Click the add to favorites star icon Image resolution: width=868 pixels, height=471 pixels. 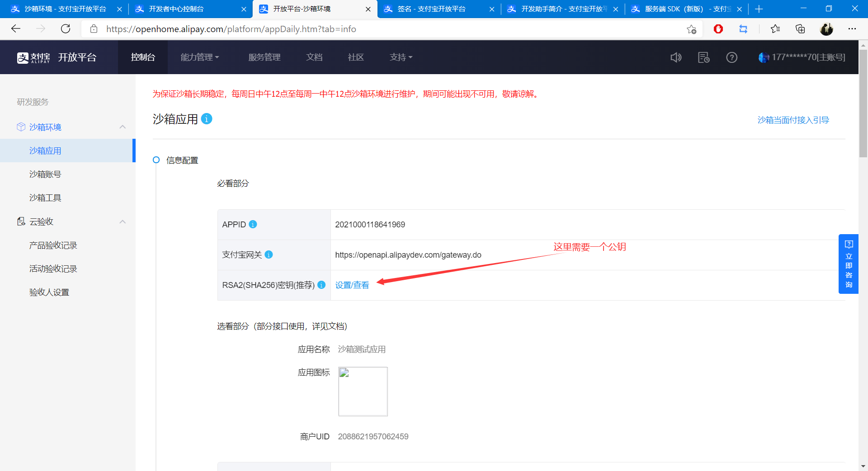pyautogui.click(x=691, y=29)
